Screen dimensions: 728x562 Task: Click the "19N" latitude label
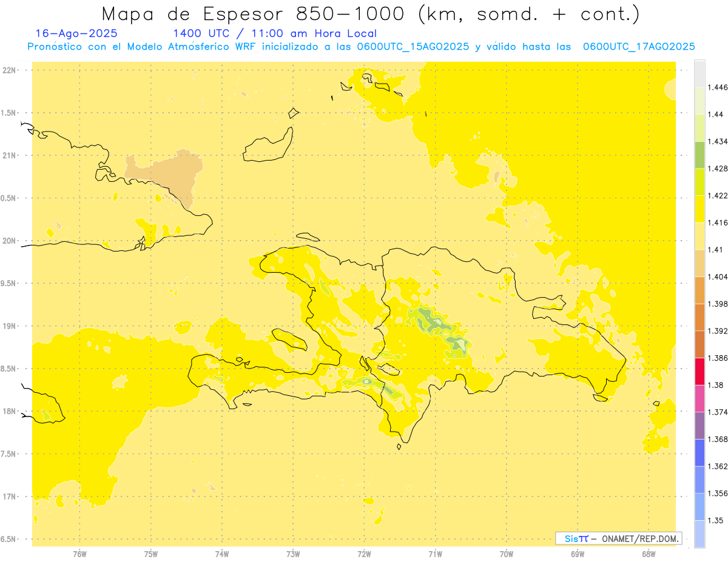[9, 326]
